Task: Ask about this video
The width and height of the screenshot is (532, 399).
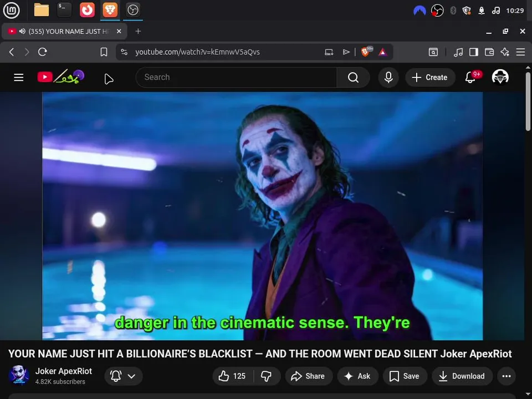Action: (357, 376)
